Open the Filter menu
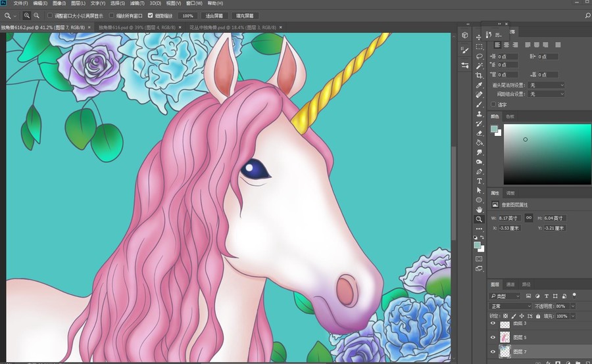 tap(137, 3)
